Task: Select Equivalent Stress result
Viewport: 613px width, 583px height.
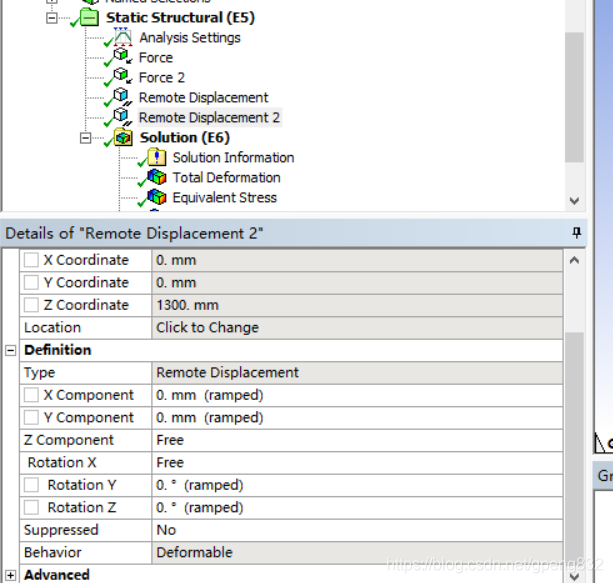Action: coord(224,197)
